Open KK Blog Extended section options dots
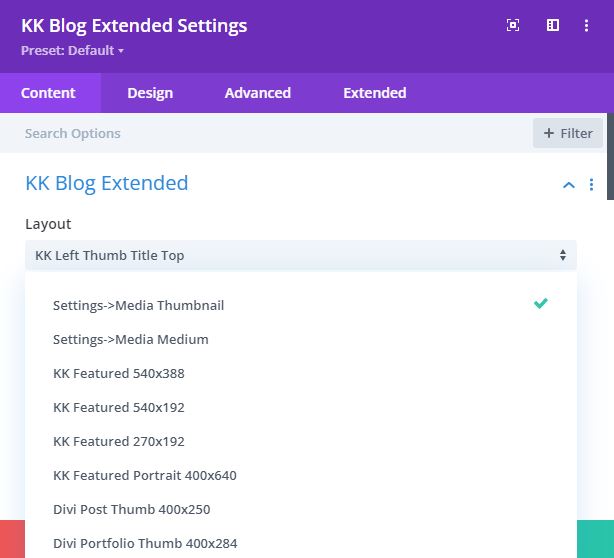Viewport: 614px width, 558px height. [x=591, y=184]
